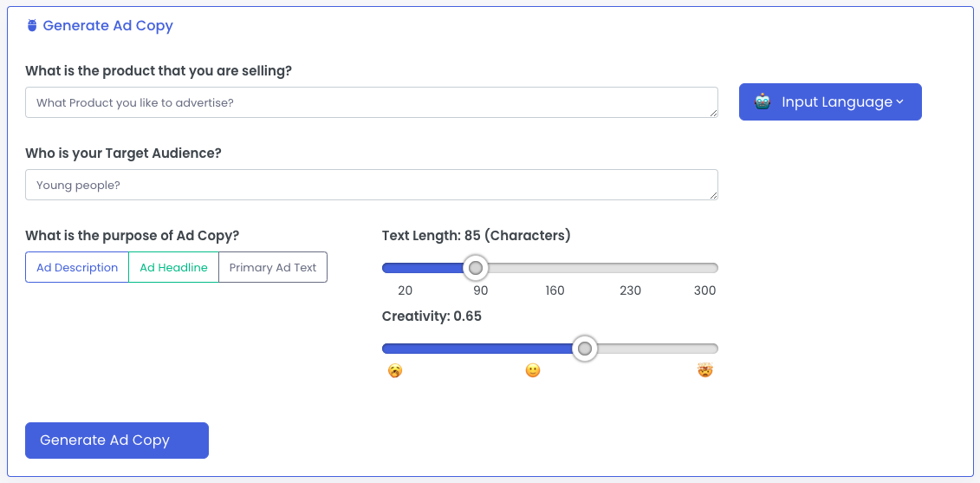980x483 pixels.
Task: Click the Text Length slider handle
Action: click(x=476, y=268)
